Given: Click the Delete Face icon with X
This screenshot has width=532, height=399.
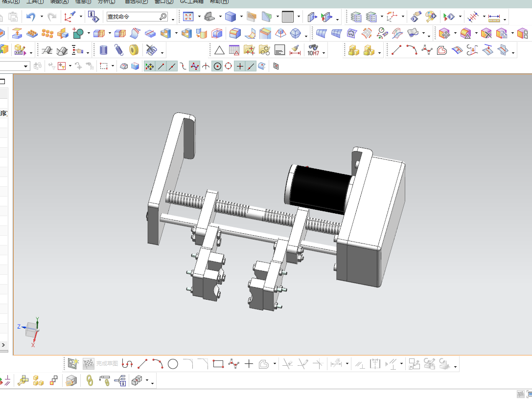Looking at the screenshot, I should pyautogui.click(x=486, y=34).
